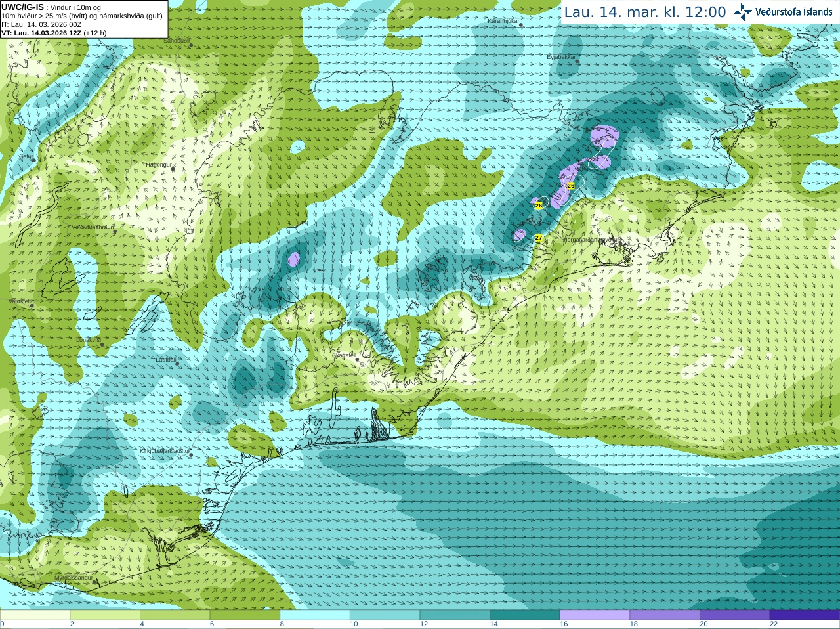Image resolution: width=840 pixels, height=629 pixels.
Task: Select the dark purple legend swatch above 22
Action: 805,615
